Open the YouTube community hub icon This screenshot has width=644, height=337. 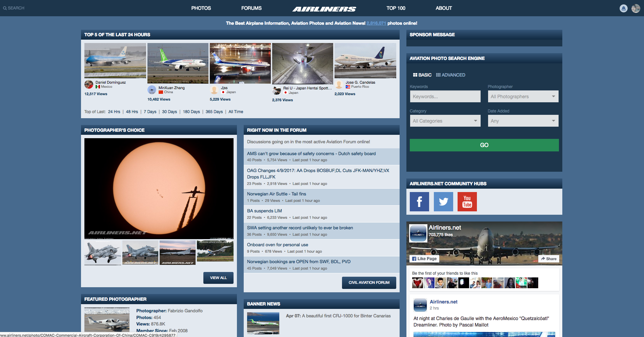(467, 202)
